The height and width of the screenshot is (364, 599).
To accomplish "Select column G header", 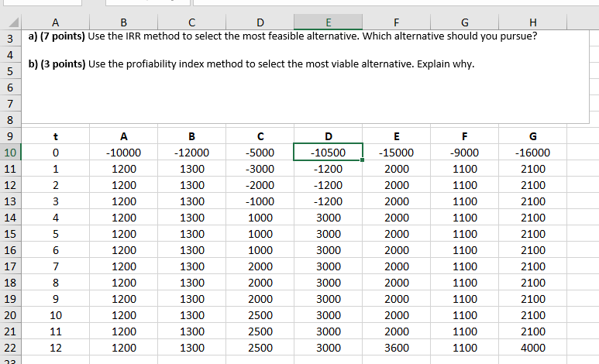I will 464,22.
